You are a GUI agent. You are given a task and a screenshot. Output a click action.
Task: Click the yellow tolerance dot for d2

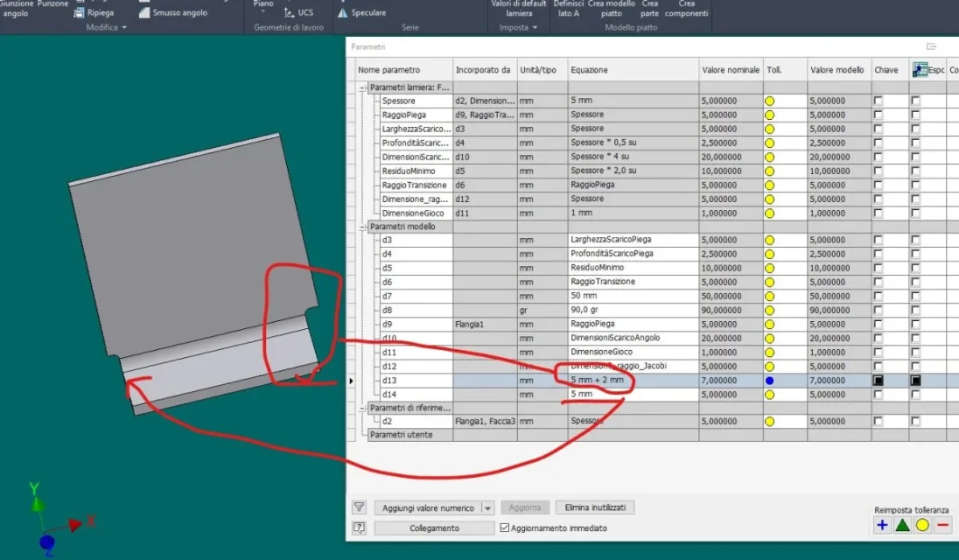pyautogui.click(x=769, y=421)
